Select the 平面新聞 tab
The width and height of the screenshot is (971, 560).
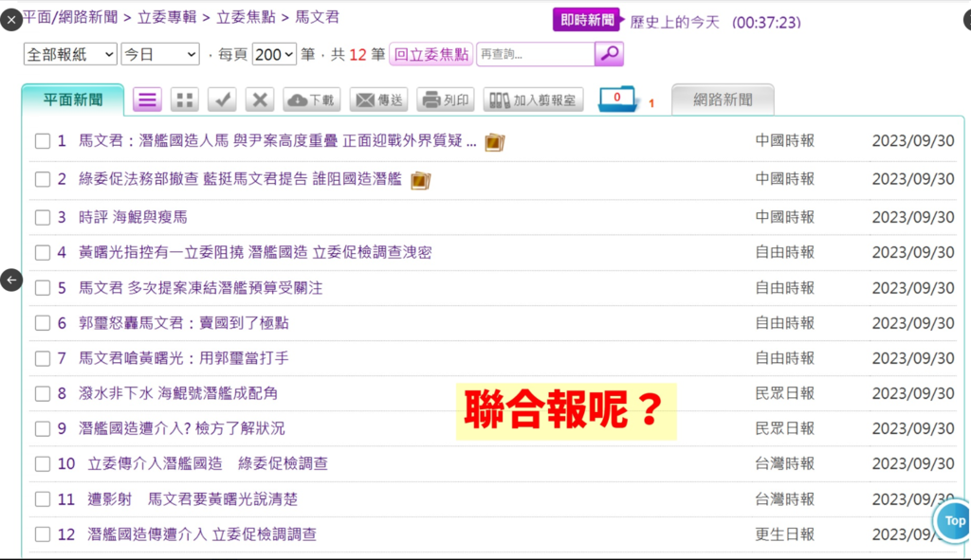74,99
